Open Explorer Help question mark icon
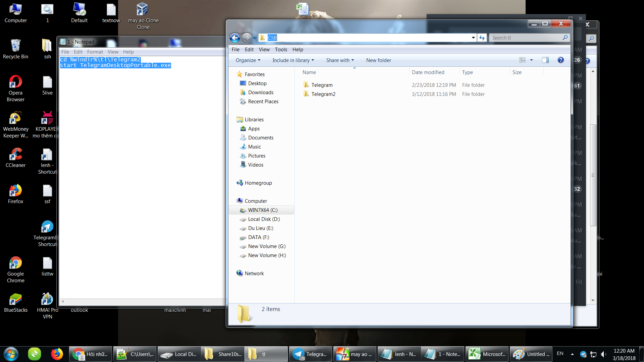Screen dimensions: 644x362 tap(560, 60)
